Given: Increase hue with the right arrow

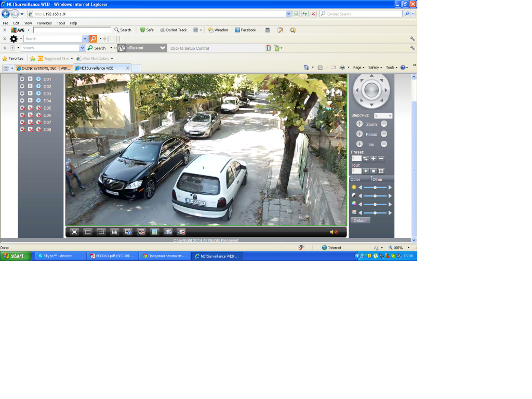Looking at the screenshot, I should tap(390, 212).
